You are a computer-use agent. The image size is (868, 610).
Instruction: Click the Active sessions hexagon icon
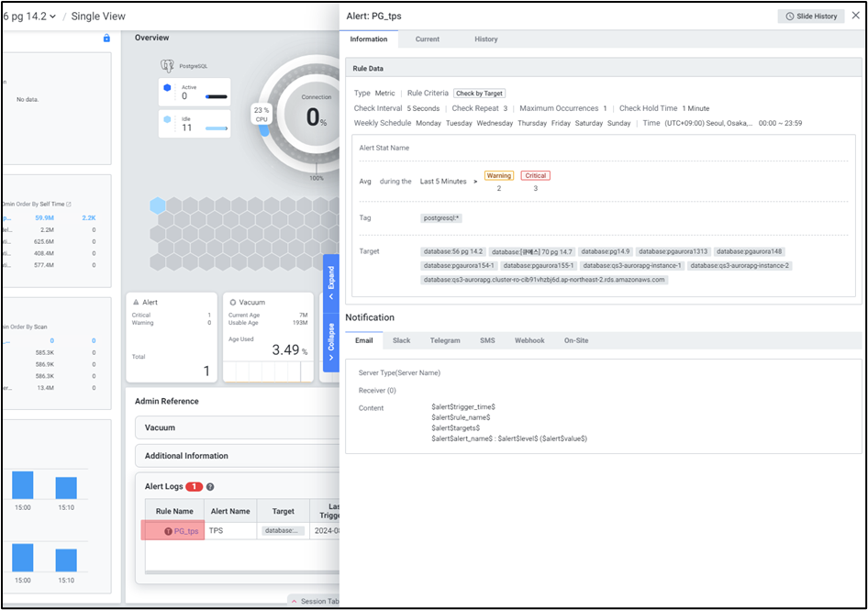[167, 88]
